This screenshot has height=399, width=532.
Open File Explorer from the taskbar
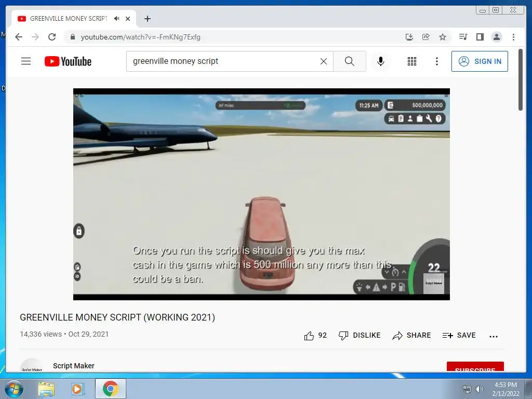[46, 389]
